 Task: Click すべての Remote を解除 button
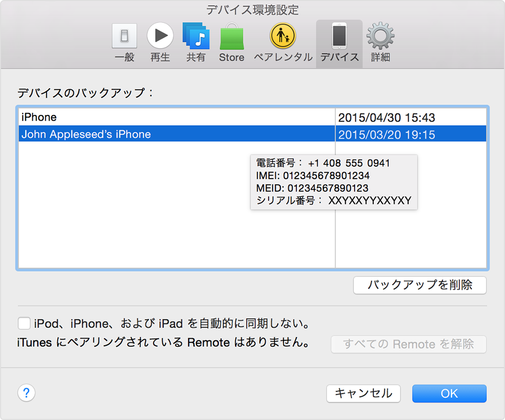tap(409, 344)
